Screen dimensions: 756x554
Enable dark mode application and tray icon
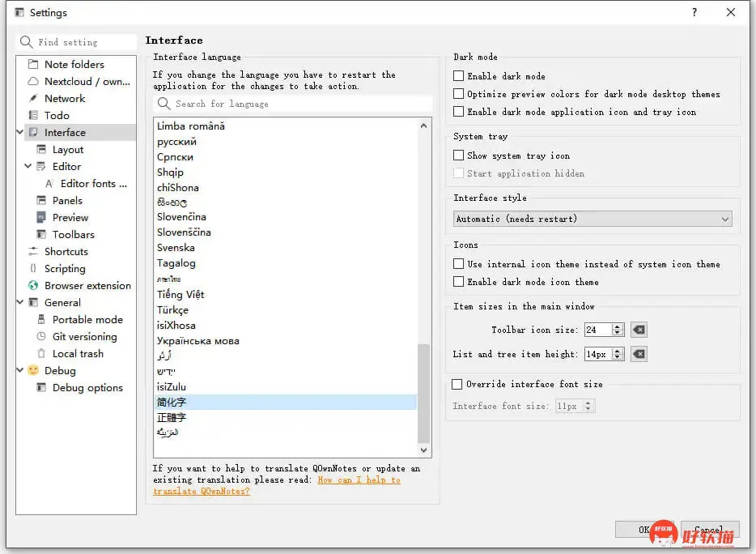pos(458,112)
